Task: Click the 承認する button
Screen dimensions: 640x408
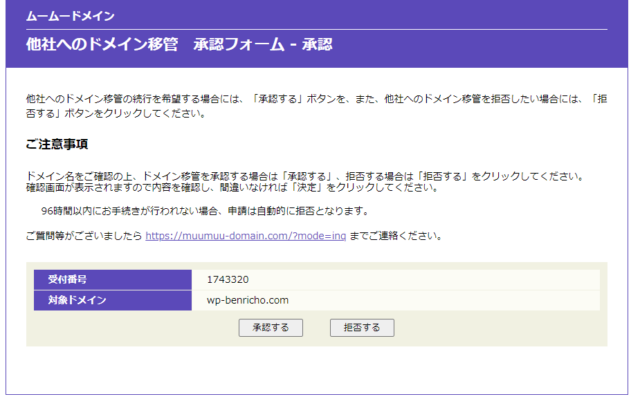Action: (x=271, y=328)
